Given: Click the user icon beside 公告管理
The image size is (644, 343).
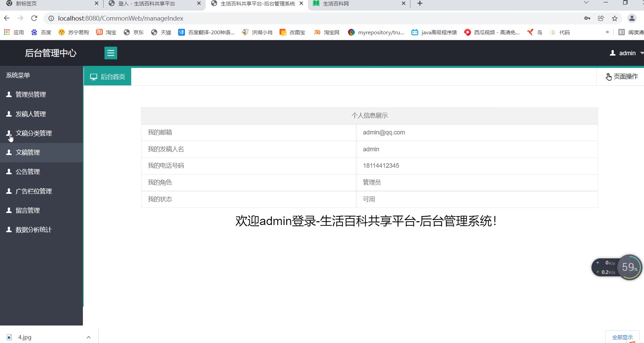Looking at the screenshot, I should [x=9, y=171].
